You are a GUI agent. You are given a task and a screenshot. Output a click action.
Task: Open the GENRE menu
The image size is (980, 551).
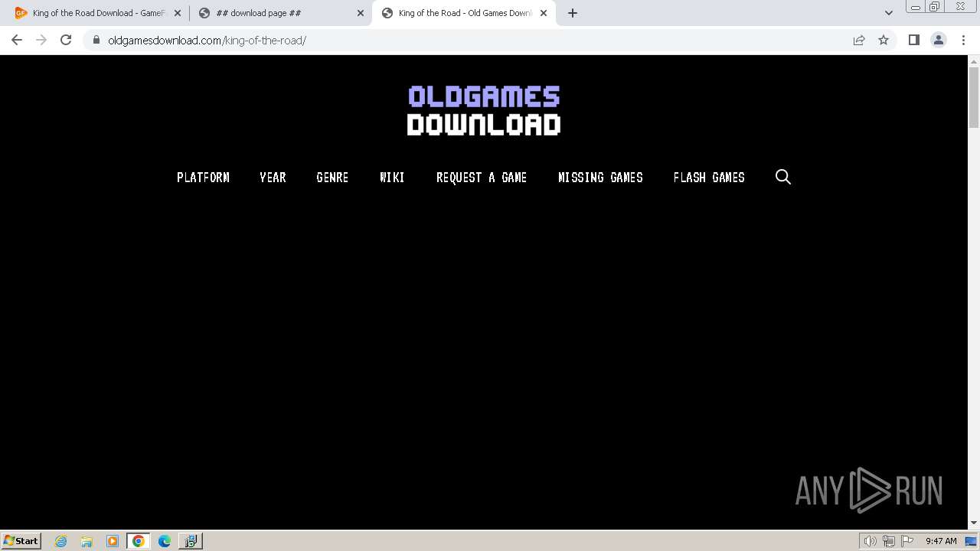(332, 178)
